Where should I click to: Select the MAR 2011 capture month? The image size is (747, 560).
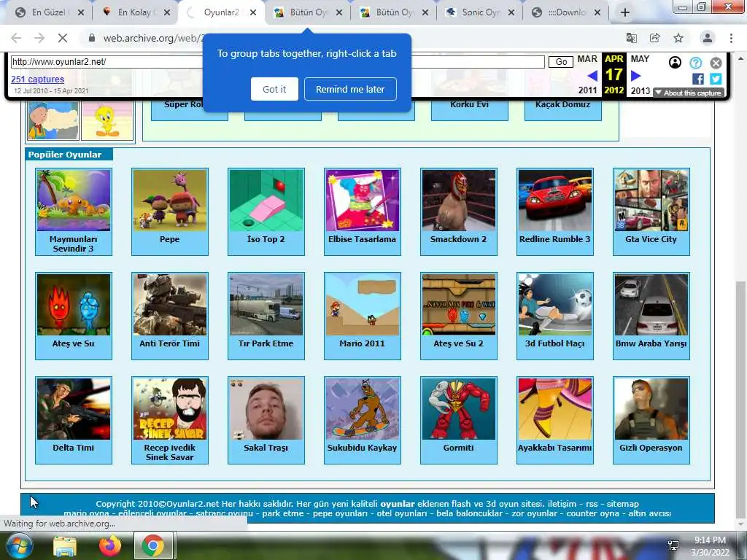click(x=587, y=74)
